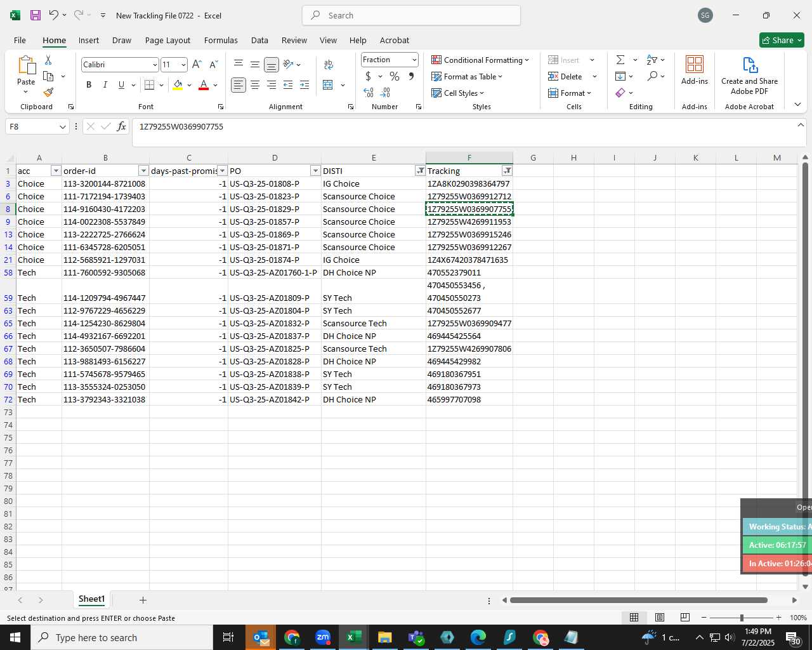Viewport: 812px width, 650px height.
Task: Click the Clear eraser icon
Action: tap(620, 93)
